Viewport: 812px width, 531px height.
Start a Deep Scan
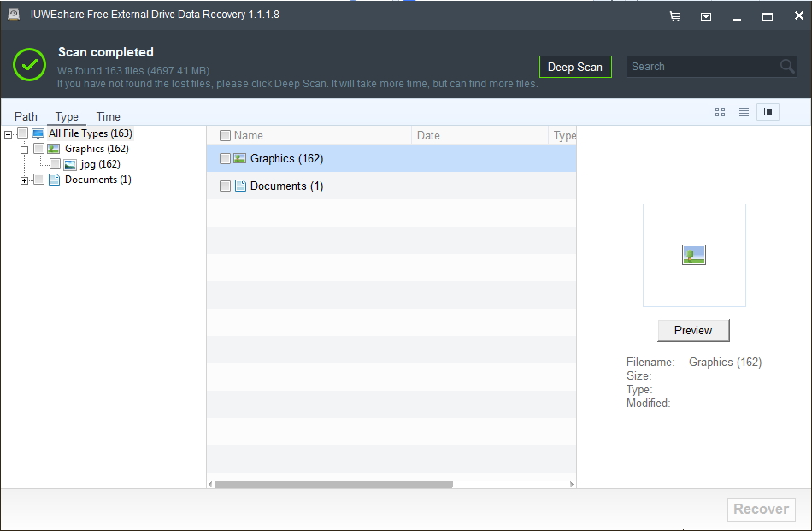575,67
